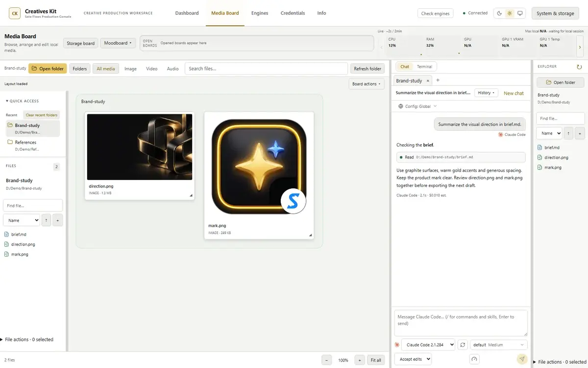Click the globe icon beside Config: Global
588x368 pixels.
[401, 106]
